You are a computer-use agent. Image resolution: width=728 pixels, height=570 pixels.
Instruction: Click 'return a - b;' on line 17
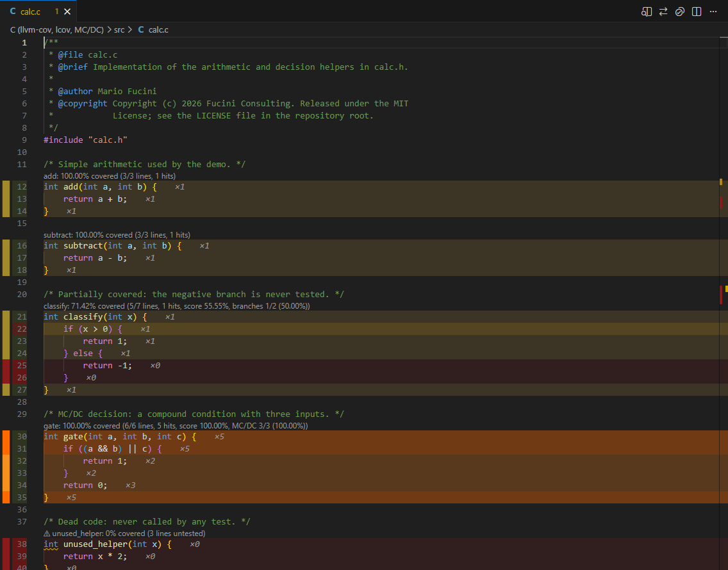(95, 257)
